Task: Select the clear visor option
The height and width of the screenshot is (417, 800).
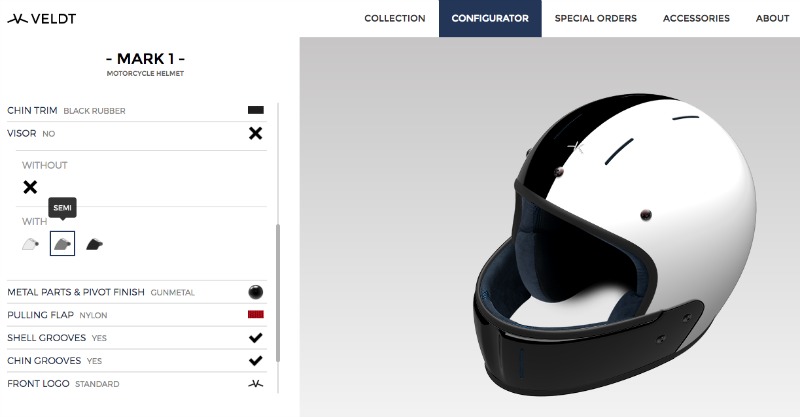Action: (x=31, y=244)
